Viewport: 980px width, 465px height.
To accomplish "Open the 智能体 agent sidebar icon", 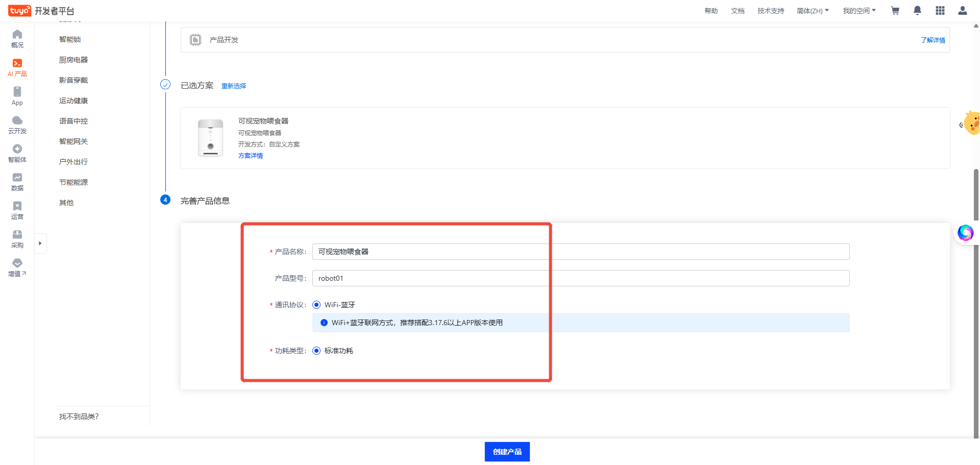I will 17,153.
